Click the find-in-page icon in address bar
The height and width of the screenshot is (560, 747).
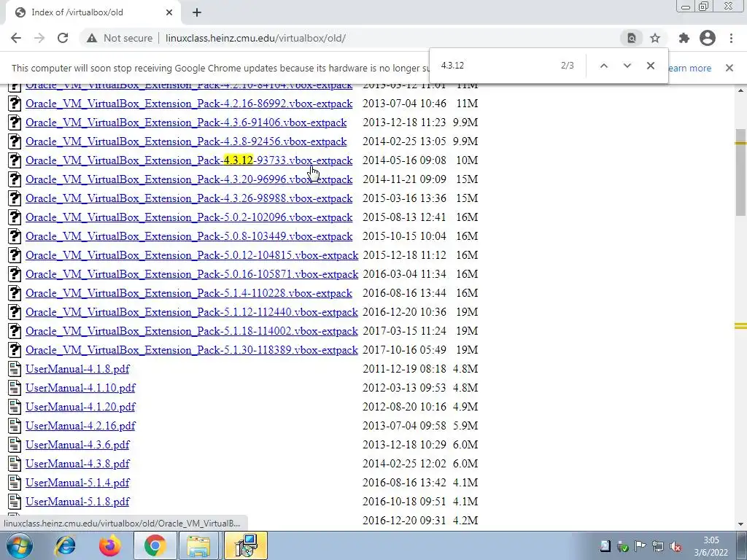click(631, 38)
